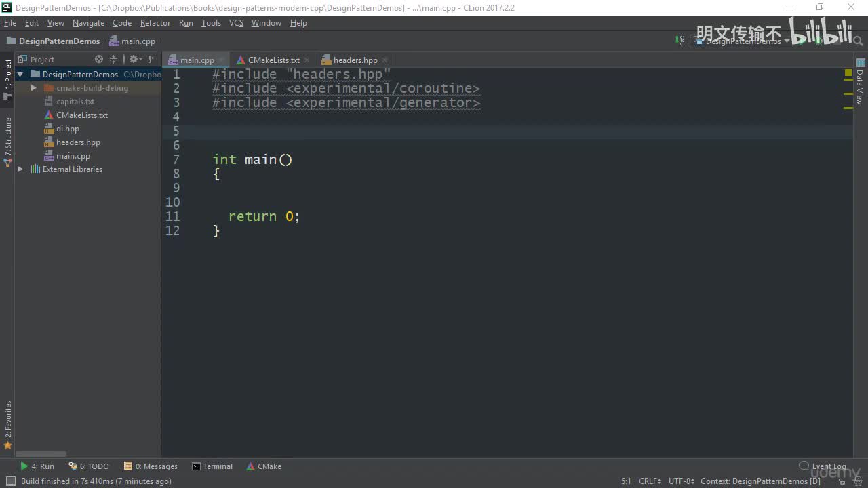The height and width of the screenshot is (488, 868).
Task: Toggle the Data View side panel
Action: click(x=860, y=82)
